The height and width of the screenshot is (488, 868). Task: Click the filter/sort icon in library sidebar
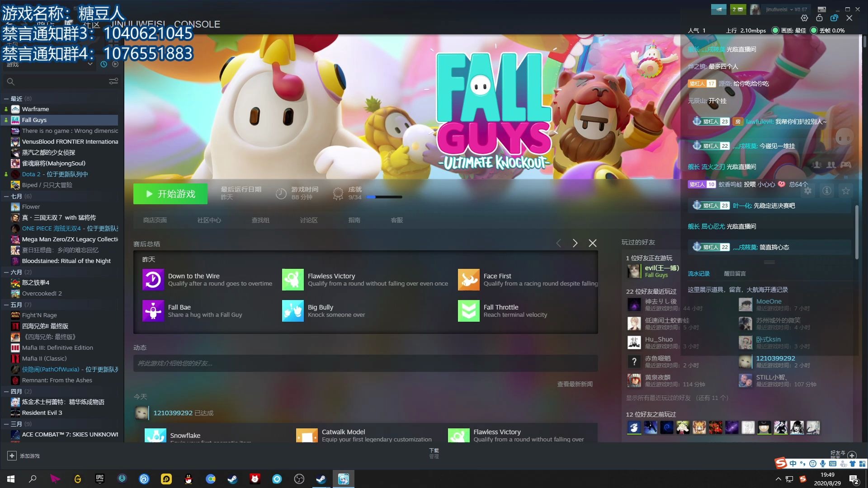[x=113, y=81]
